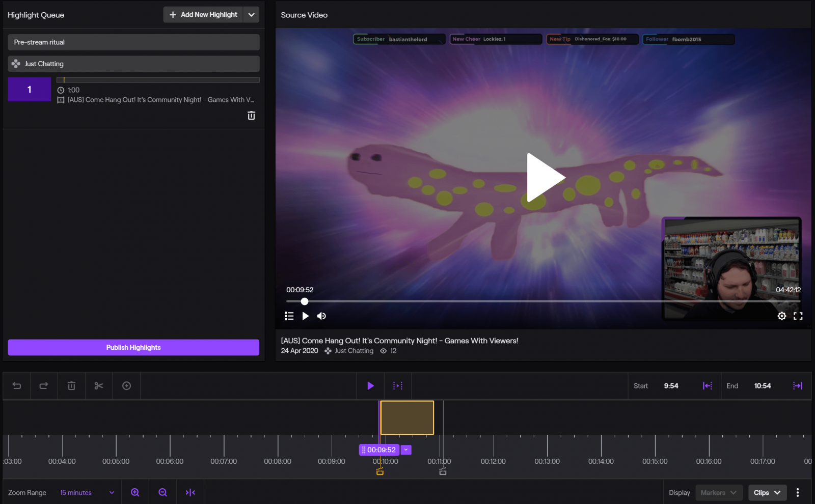Click the End time value 10:54
This screenshot has width=815, height=504.
coord(762,386)
